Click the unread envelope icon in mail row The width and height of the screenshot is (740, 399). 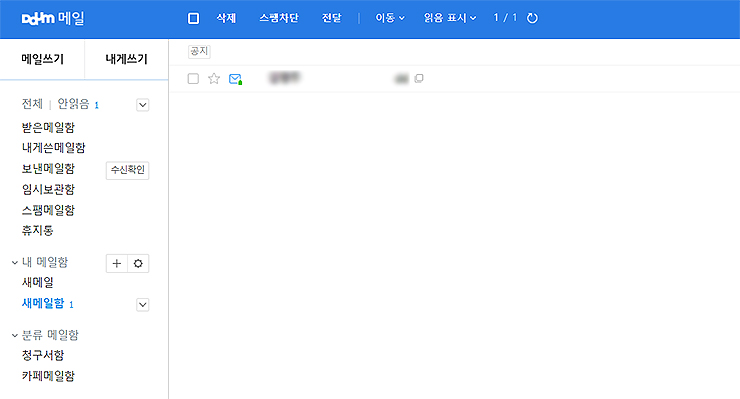235,79
